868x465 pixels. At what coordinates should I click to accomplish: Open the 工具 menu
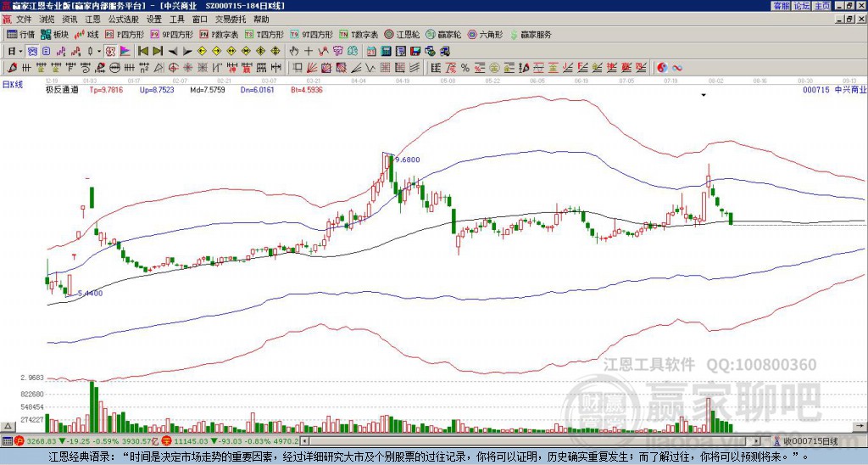(x=176, y=20)
